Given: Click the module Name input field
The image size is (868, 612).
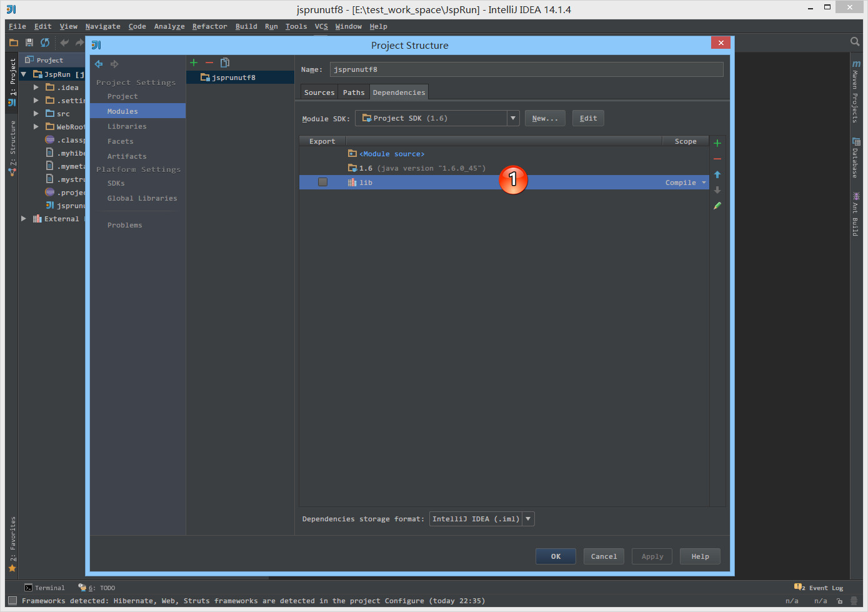Looking at the screenshot, I should [526, 69].
